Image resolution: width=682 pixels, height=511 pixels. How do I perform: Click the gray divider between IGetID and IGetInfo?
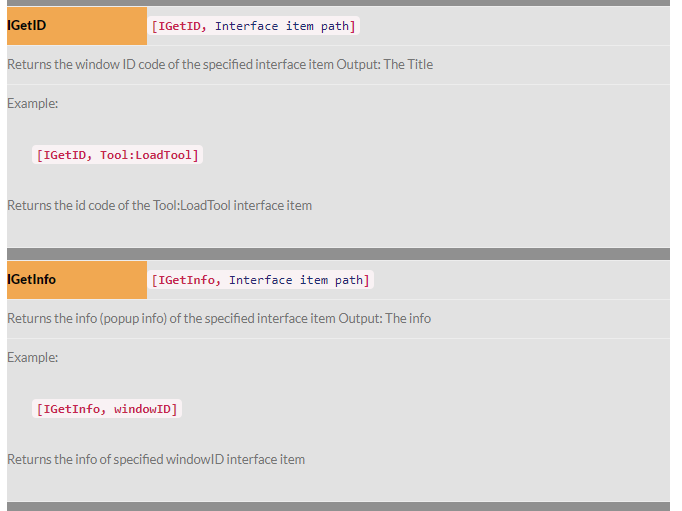(x=338, y=254)
